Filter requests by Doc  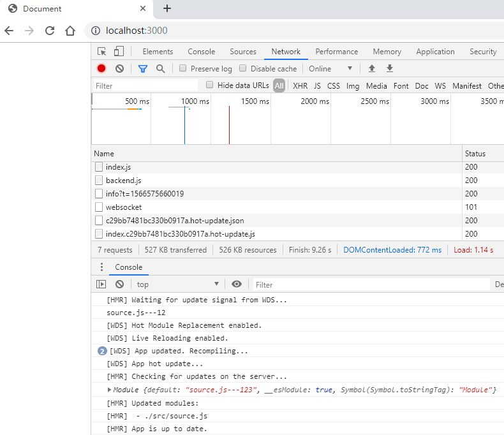point(422,86)
